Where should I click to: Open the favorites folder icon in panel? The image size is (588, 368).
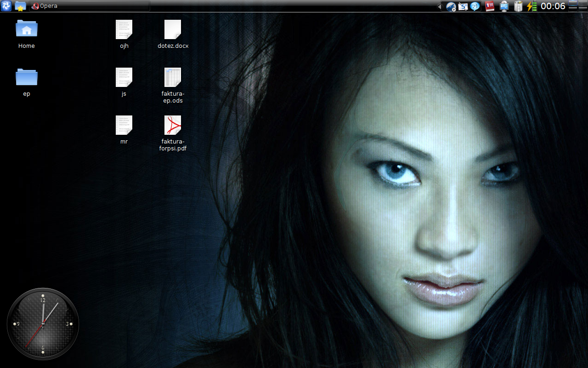[x=20, y=6]
